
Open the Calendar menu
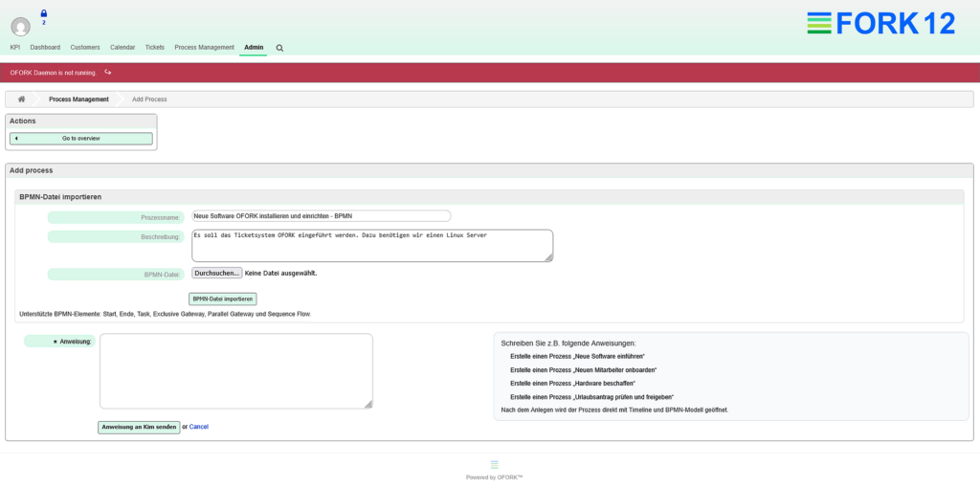pyautogui.click(x=122, y=48)
